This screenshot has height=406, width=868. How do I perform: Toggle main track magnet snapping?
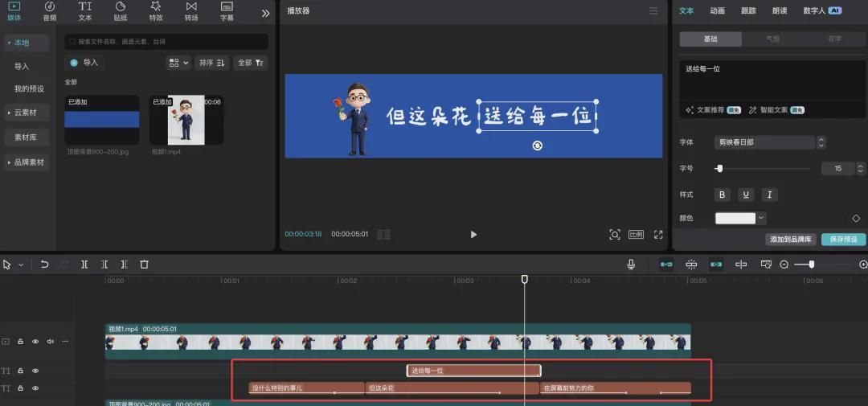[666, 265]
